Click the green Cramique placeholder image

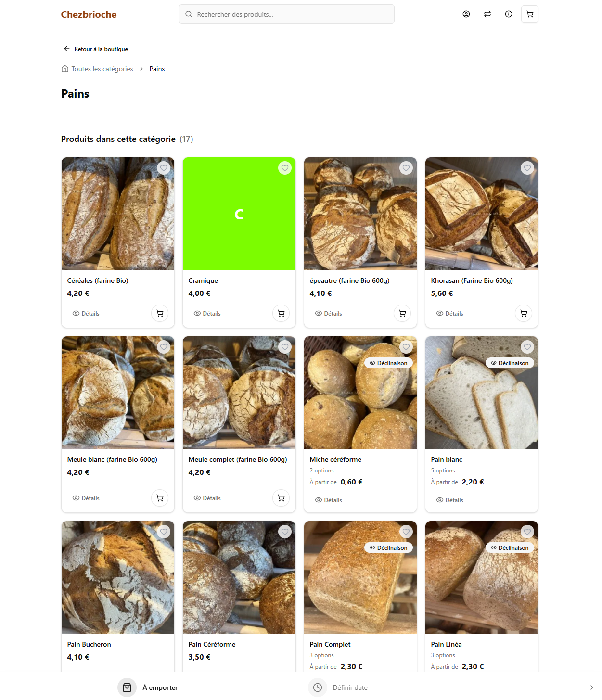click(239, 214)
